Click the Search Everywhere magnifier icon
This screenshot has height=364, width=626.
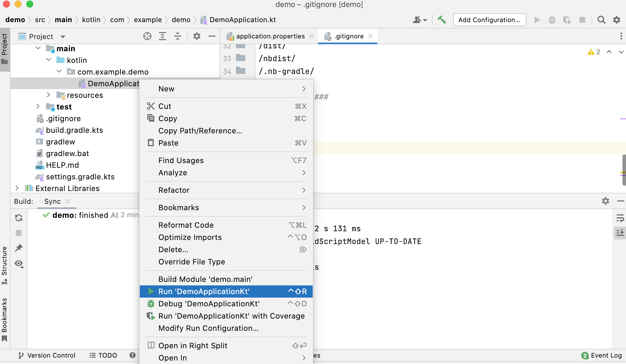(x=601, y=20)
